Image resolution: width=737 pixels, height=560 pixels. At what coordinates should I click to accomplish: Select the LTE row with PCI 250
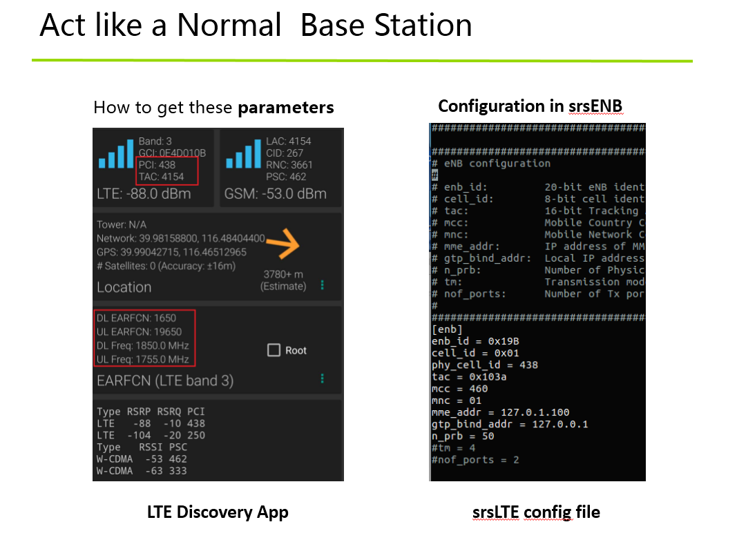coord(151,435)
